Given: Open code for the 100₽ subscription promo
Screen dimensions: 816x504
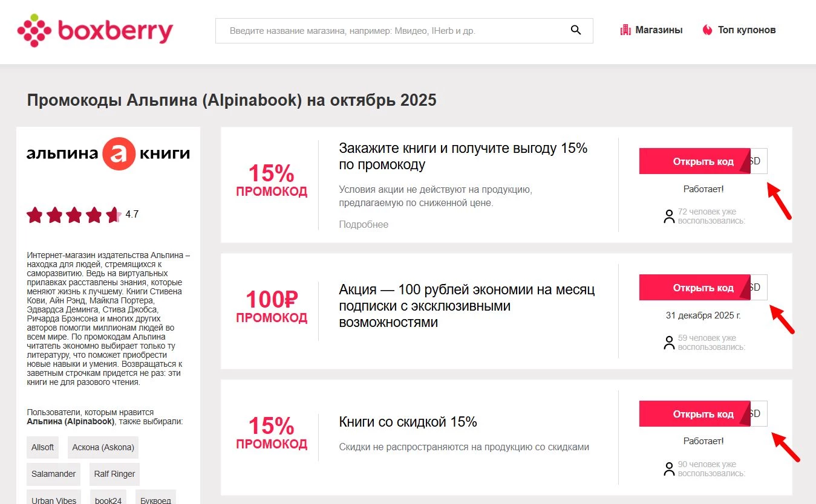Looking at the screenshot, I should (694, 287).
